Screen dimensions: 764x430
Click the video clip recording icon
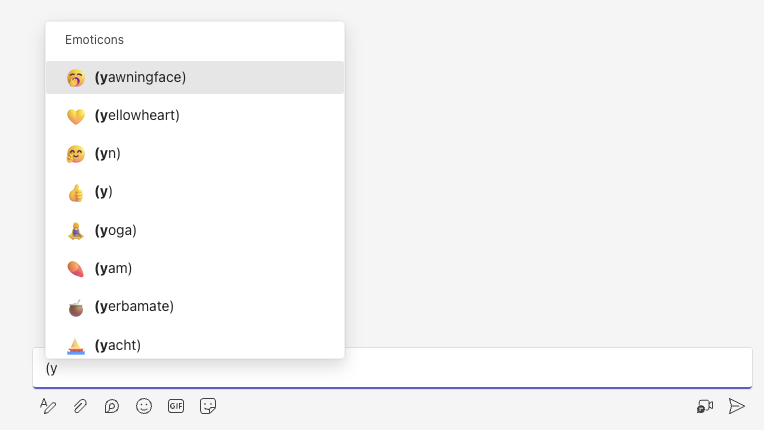coord(705,406)
